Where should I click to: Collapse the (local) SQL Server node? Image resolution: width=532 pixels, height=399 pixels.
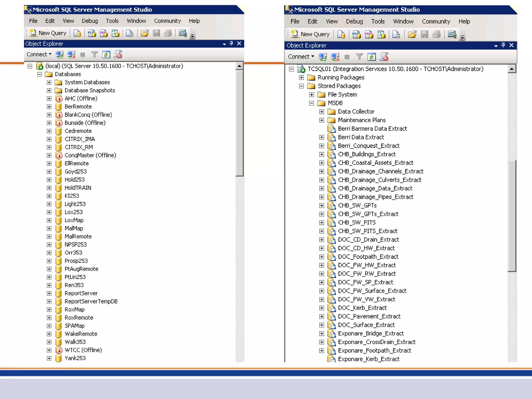tap(30, 66)
